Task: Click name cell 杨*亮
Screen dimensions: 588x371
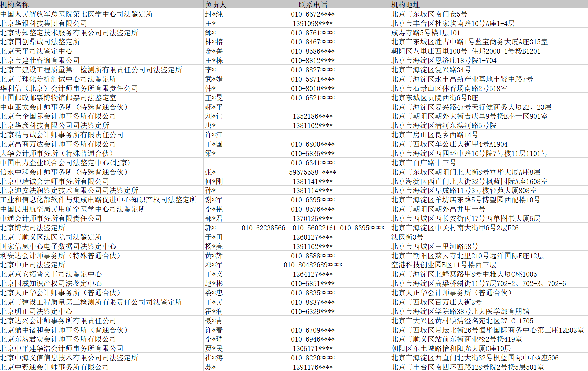Action: (220, 246)
